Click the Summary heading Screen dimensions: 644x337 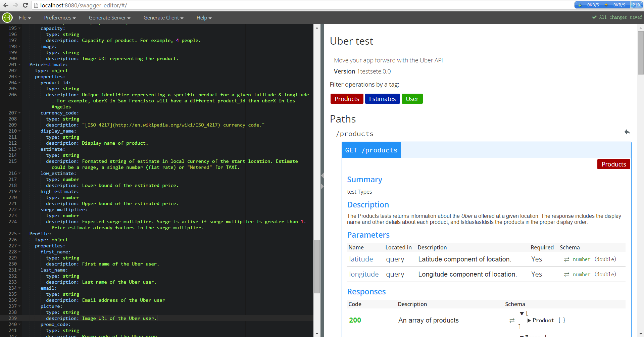(364, 180)
